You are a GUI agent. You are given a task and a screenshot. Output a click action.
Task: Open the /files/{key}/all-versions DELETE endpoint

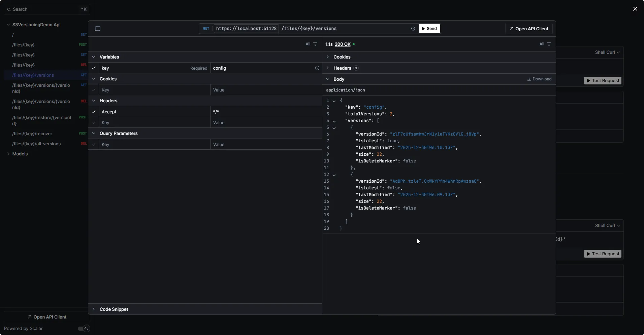36,144
